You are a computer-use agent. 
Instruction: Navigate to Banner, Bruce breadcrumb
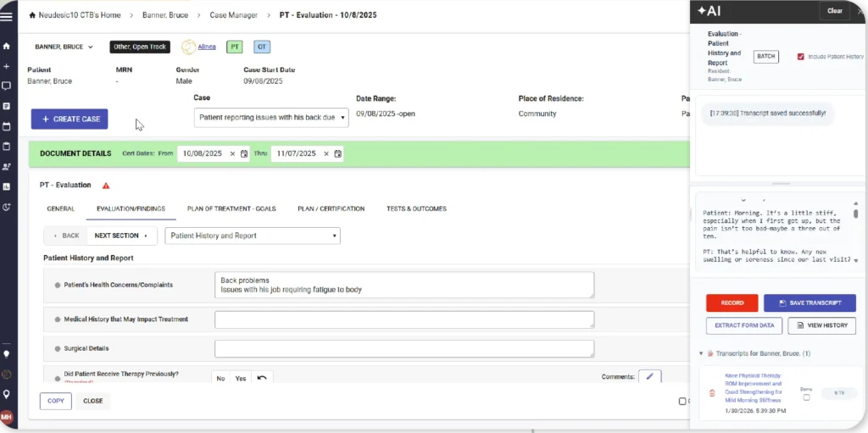pos(165,15)
